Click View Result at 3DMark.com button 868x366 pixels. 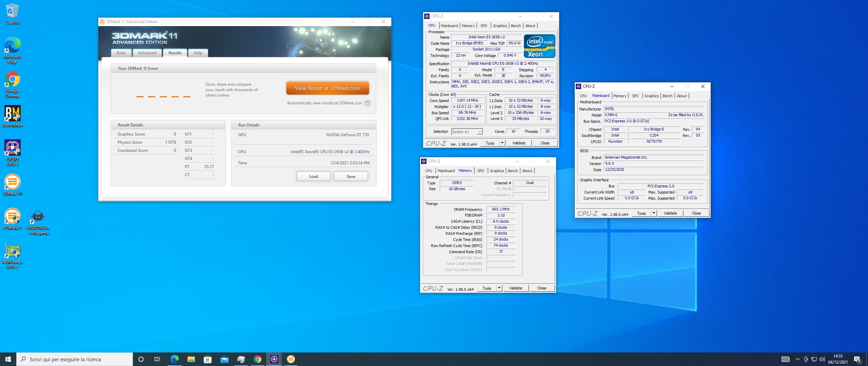328,88
